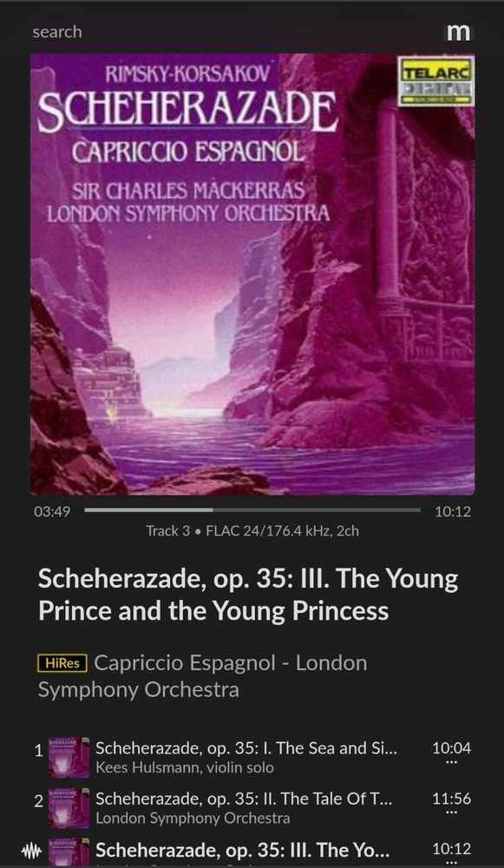Open options dots for track 1

tap(452, 763)
